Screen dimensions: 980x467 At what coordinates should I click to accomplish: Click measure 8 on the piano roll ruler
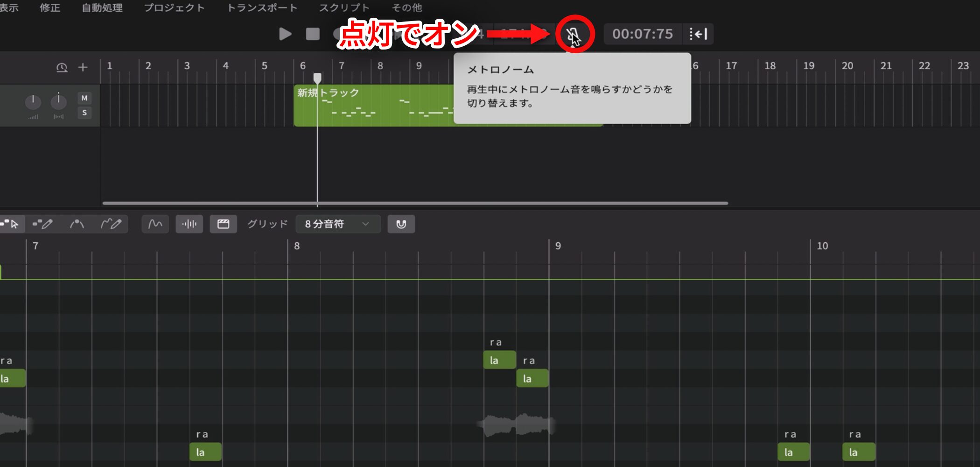[x=297, y=246]
